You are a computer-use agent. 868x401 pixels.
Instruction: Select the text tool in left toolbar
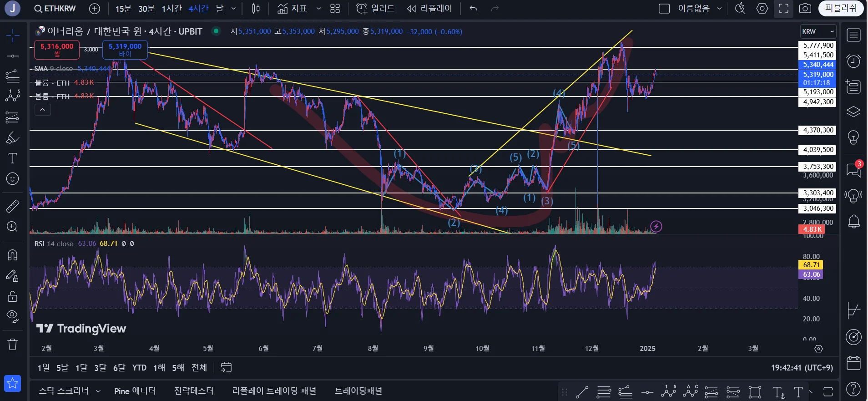(12, 158)
